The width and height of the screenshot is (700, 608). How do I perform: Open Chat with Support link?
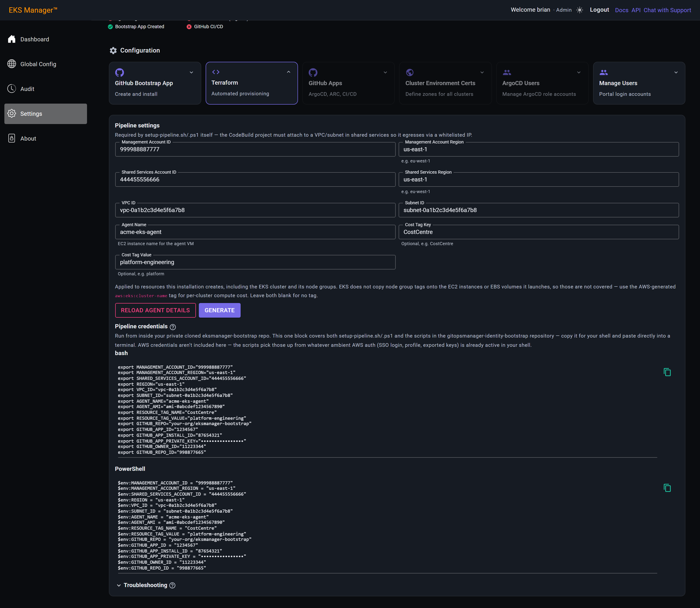click(667, 10)
